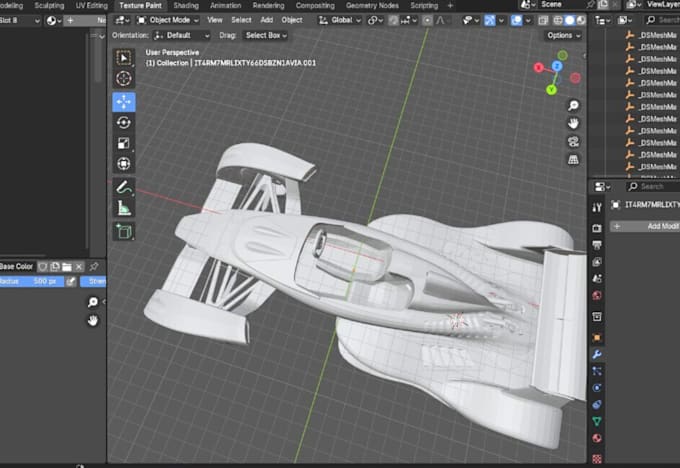
Task: Open the Global transform orientation dropdown
Action: tap(340, 20)
